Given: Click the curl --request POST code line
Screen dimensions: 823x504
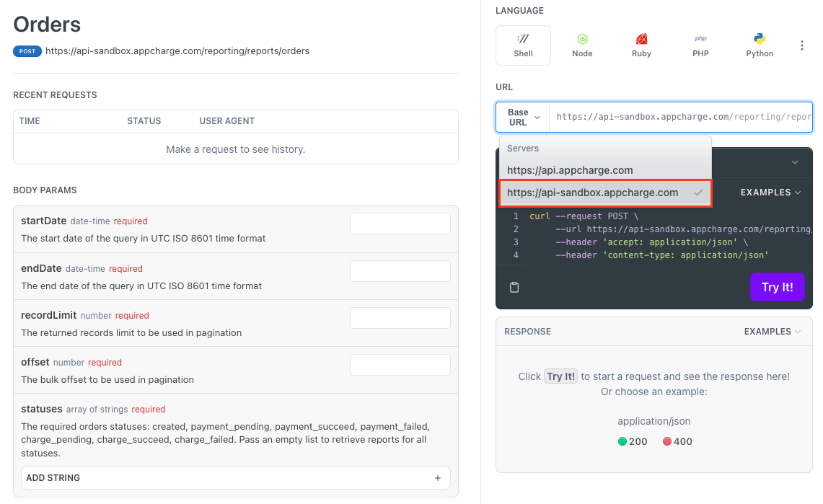Looking at the screenshot, I should pyautogui.click(x=584, y=216).
